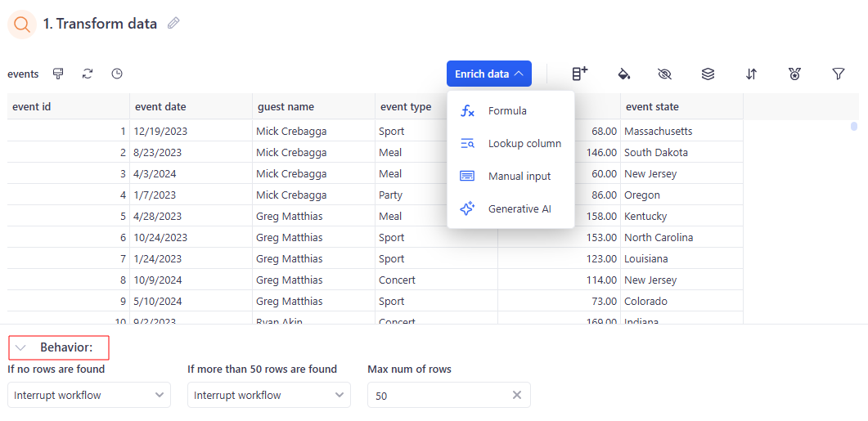Screen dimensions: 868x421
Task: Open the 'If more than 50 rows' dropdown
Action: click(269, 395)
